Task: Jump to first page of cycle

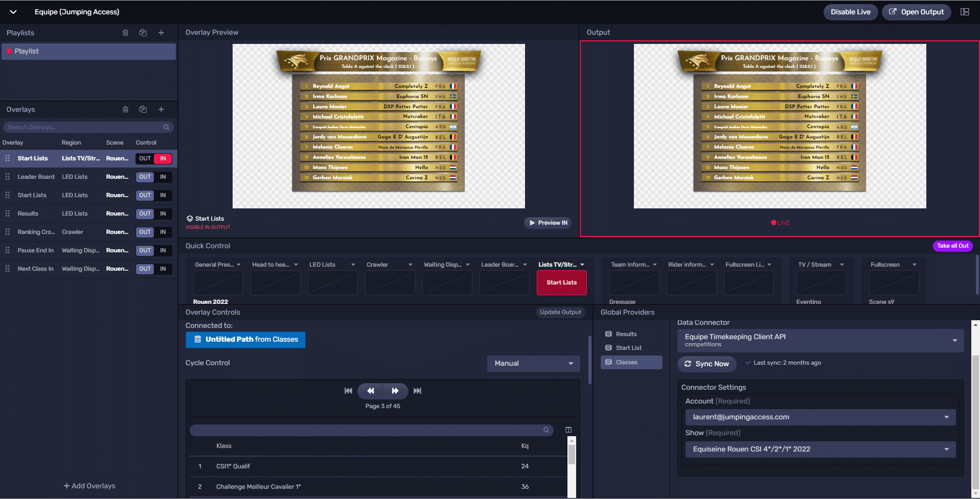Action: coord(348,391)
